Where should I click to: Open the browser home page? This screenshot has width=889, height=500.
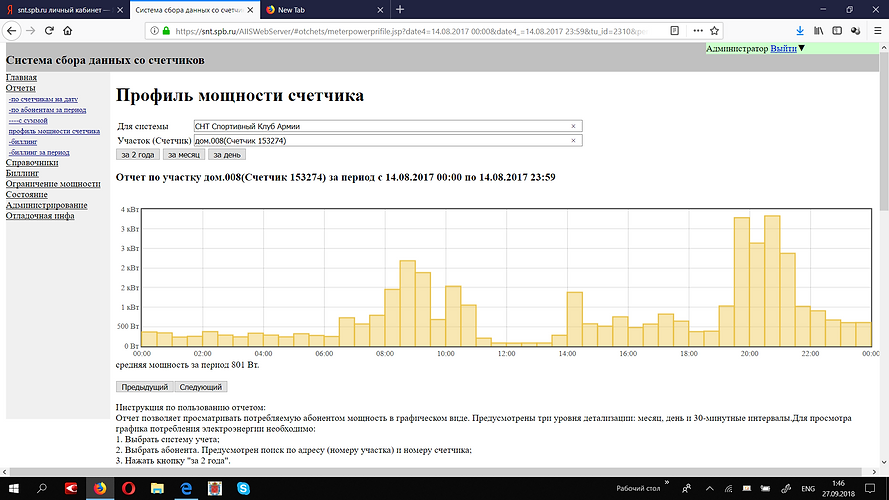click(x=67, y=31)
